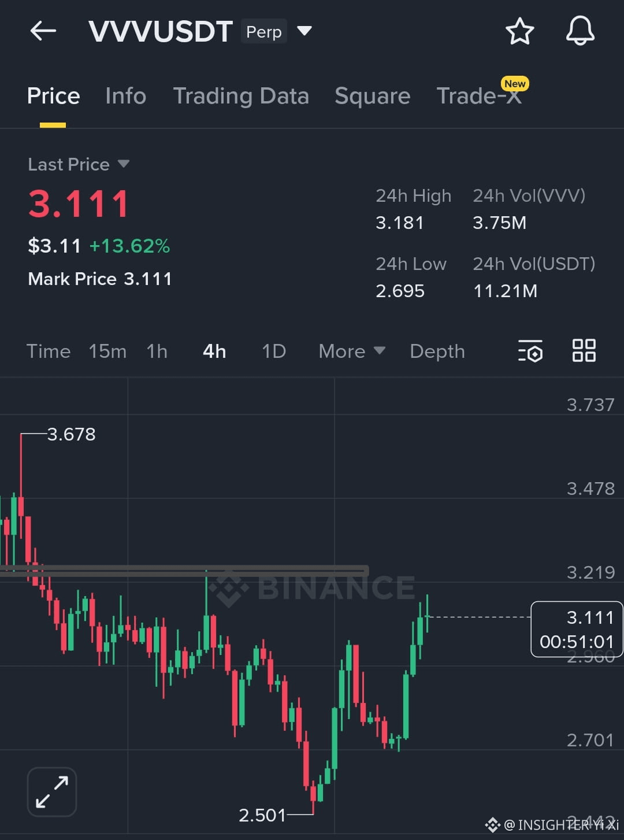This screenshot has width=624, height=840.
Task: Switch to the 1D candle interval
Action: 273,351
